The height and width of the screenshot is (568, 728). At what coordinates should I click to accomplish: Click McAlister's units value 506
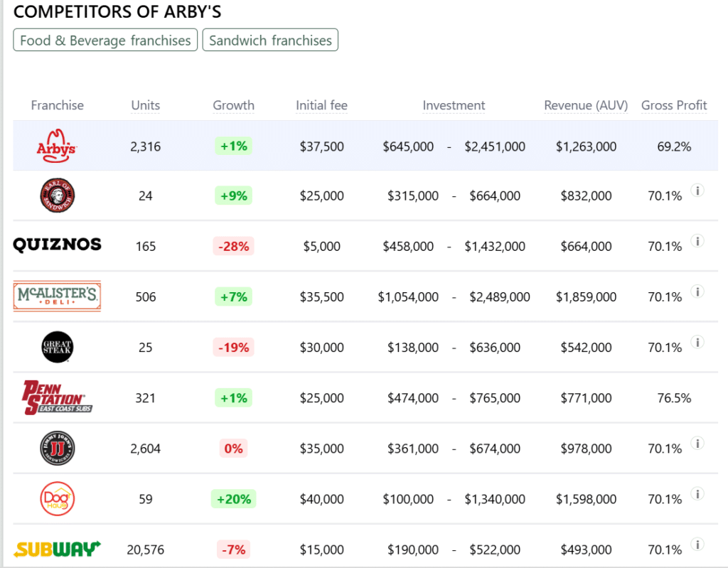(x=145, y=297)
